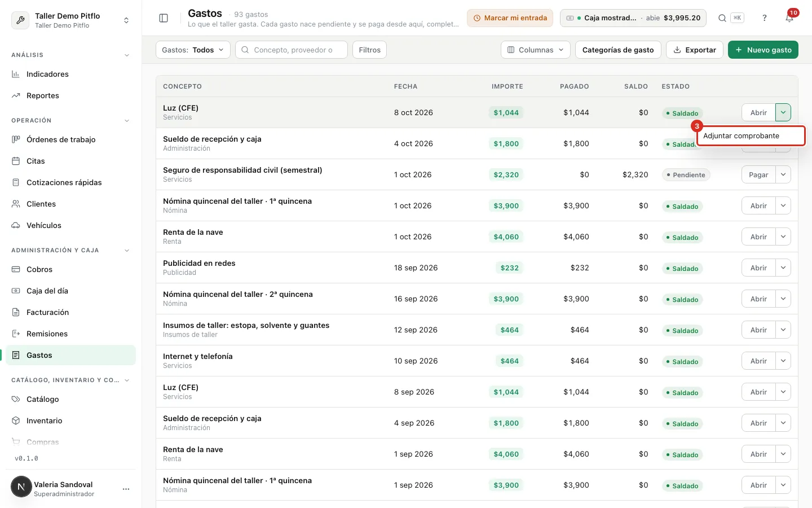Screen dimensions: 812x508
Task: Open Caja del día
Action: pyautogui.click(x=70, y=291)
